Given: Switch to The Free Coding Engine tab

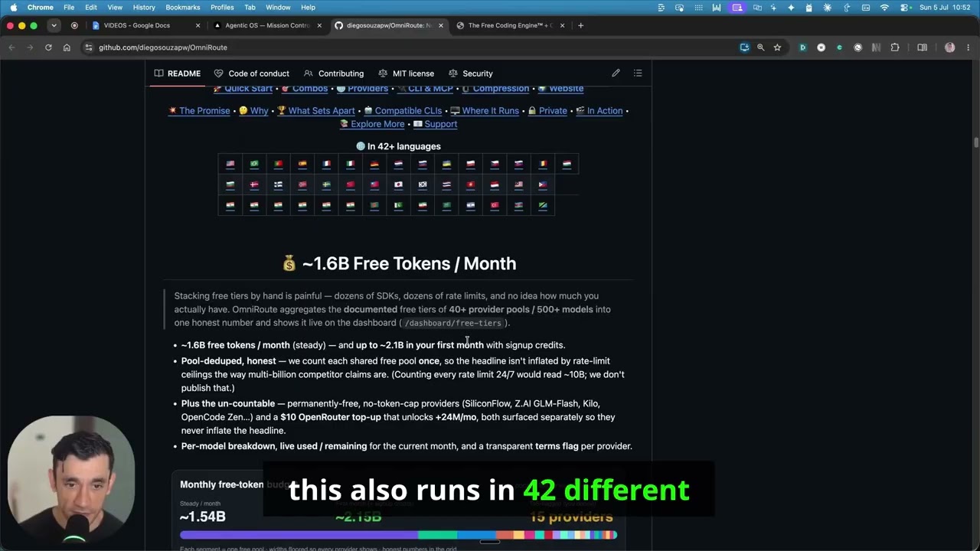Looking at the screenshot, I should 509,25.
